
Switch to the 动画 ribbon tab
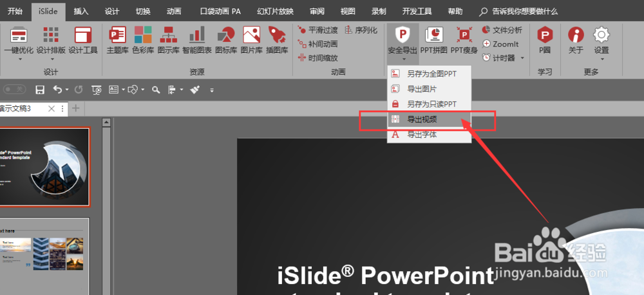tap(174, 11)
